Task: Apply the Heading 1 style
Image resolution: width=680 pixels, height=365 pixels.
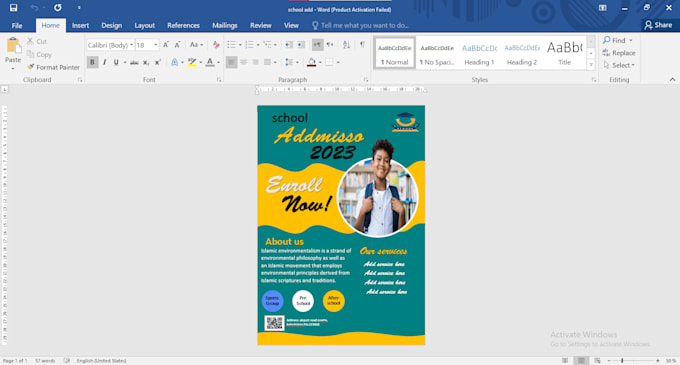Action: (479, 53)
